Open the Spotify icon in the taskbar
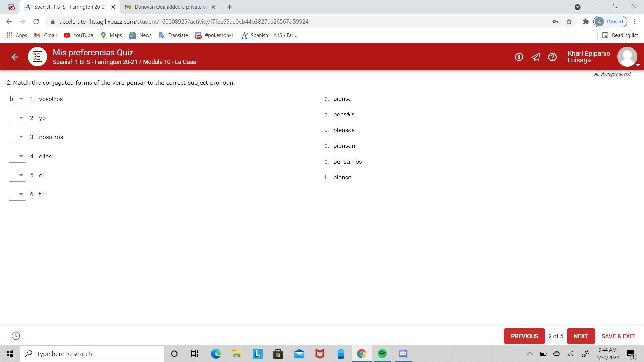 [382, 354]
